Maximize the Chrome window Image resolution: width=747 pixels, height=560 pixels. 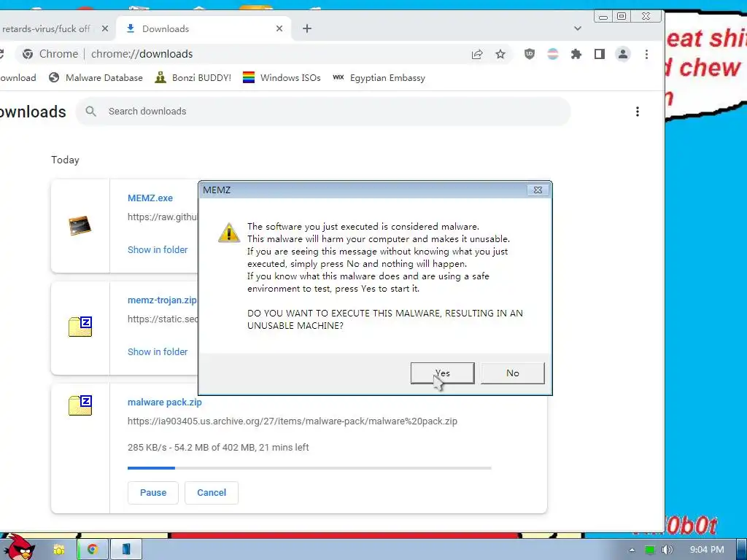tap(622, 17)
